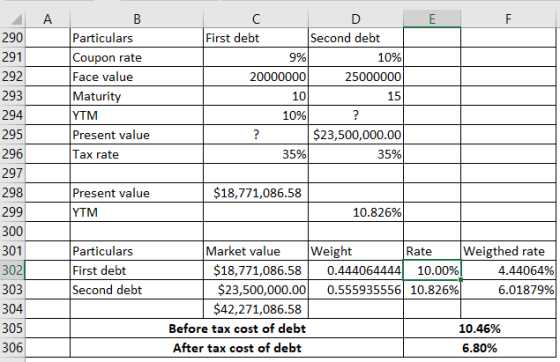Select column F header
The width and height of the screenshot is (560, 362).
pos(508,19)
